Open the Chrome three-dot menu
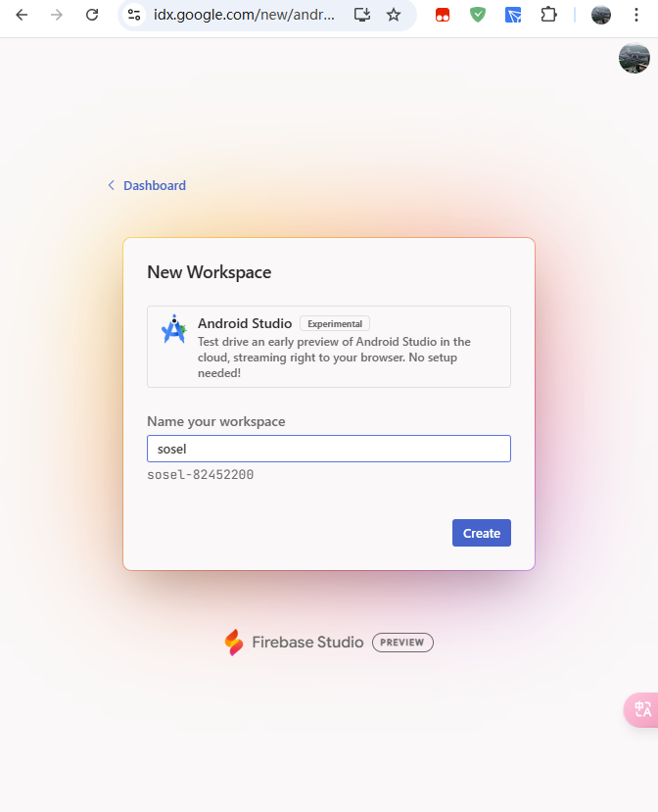This screenshot has width=658, height=812. coord(636,15)
